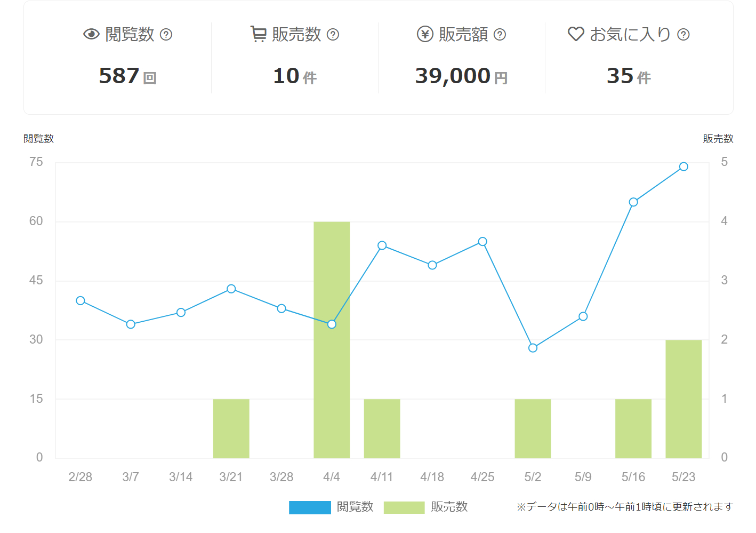Click the 3/21 sales bar
Screen dimensions: 756x533
(231, 428)
